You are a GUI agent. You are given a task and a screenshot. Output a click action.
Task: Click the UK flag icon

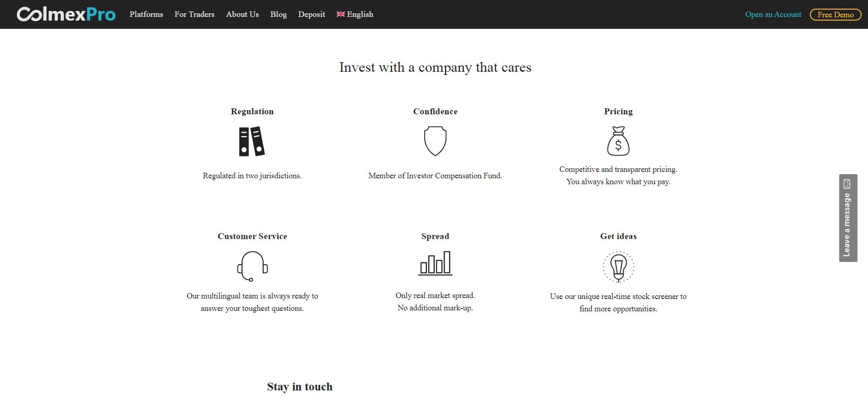pyautogui.click(x=341, y=14)
